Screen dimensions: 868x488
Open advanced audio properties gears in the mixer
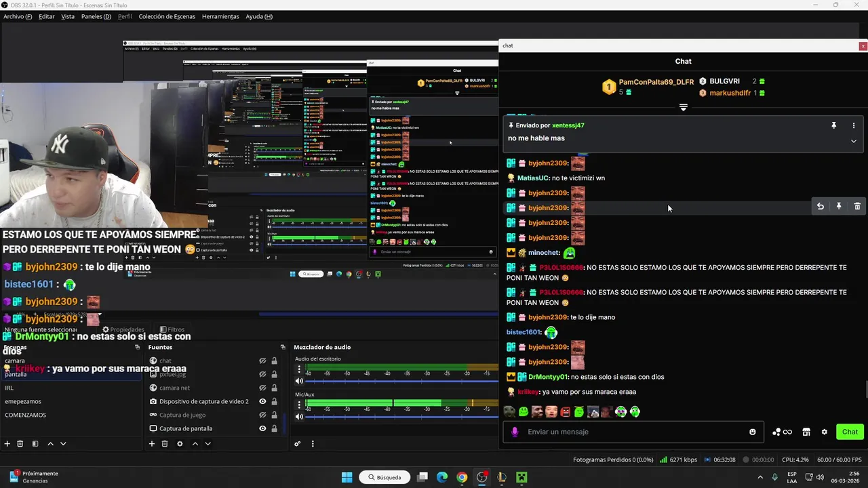click(297, 444)
